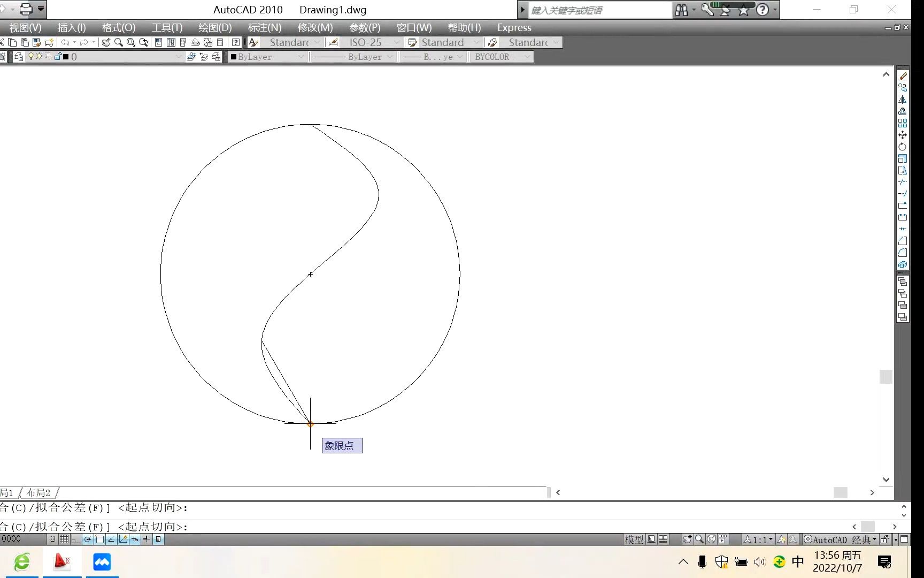
Task: Click Bring to Front draw order icon
Action: coord(903,282)
